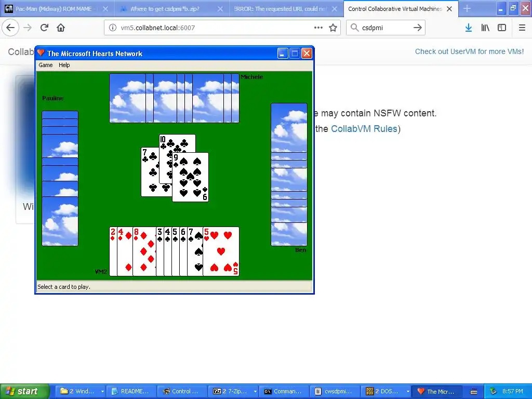Play the 8 of diamonds card

(x=144, y=251)
